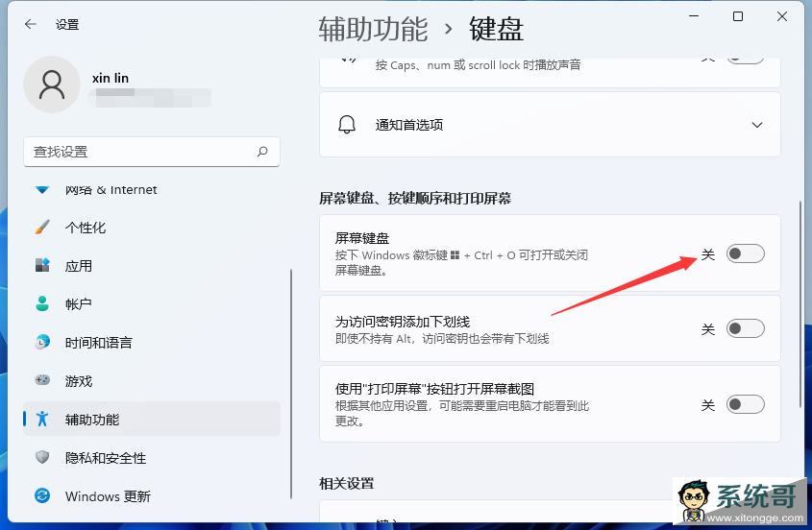Viewport: 812px width, 530px height.
Task: Click the 应用 apps icon
Action: click(42, 266)
